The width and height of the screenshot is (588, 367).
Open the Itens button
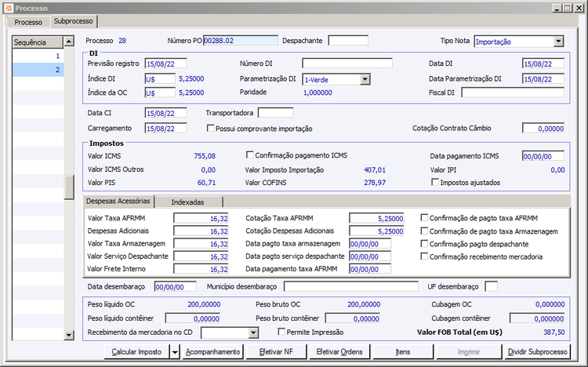coord(403,352)
